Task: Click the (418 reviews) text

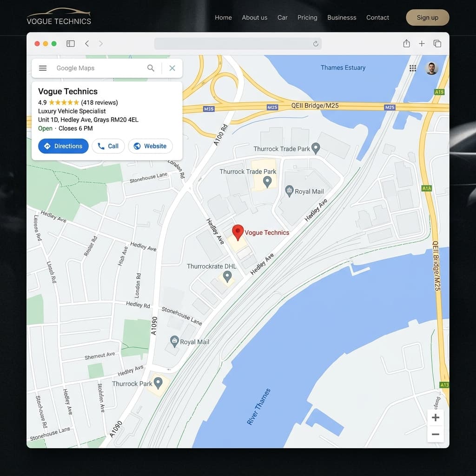Action: coord(99,103)
